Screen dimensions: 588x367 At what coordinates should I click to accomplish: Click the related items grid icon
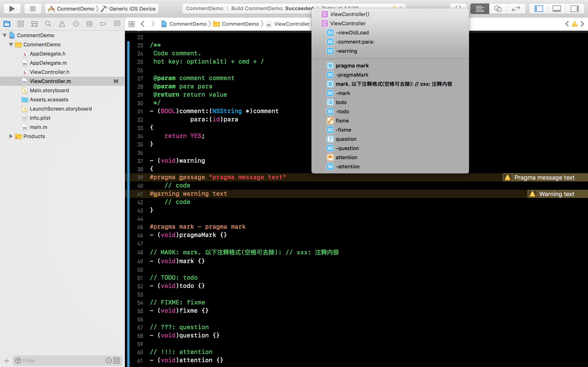pyautogui.click(x=131, y=24)
